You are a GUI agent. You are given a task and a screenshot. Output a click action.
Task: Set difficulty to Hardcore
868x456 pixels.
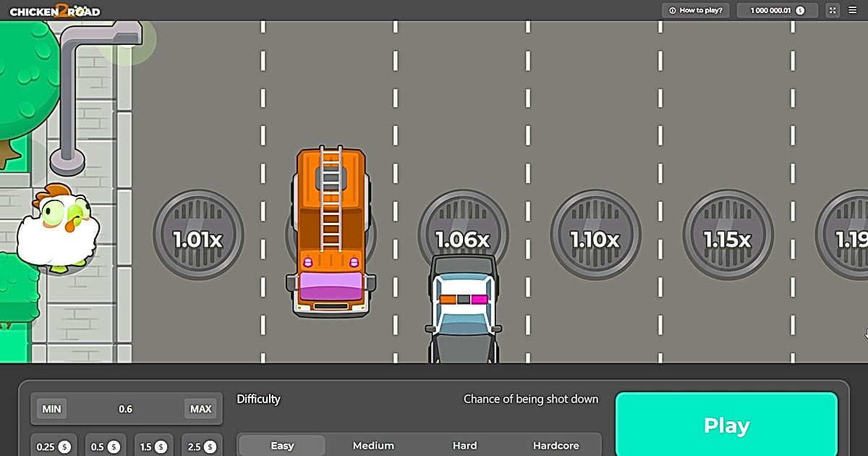(557, 446)
